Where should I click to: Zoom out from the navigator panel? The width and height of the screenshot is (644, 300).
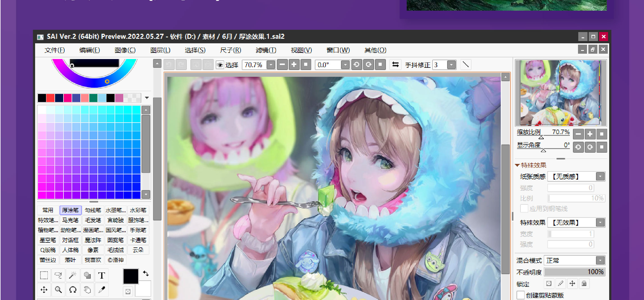[578, 134]
